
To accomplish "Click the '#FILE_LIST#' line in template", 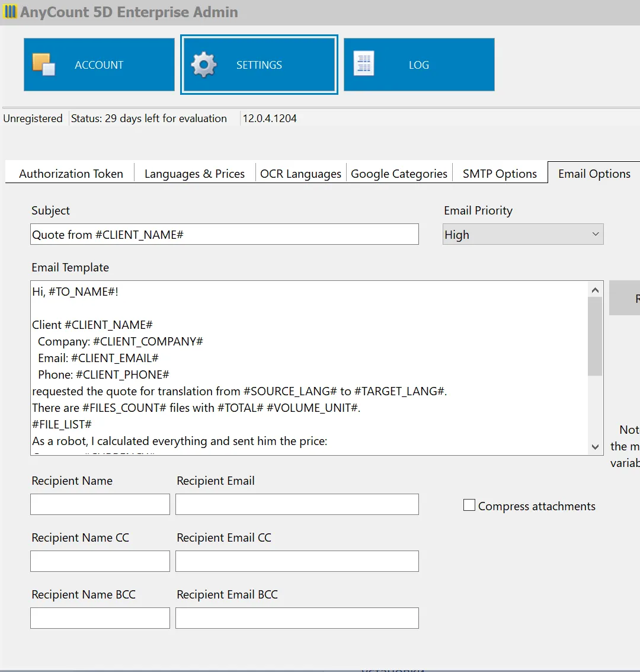I will click(62, 424).
